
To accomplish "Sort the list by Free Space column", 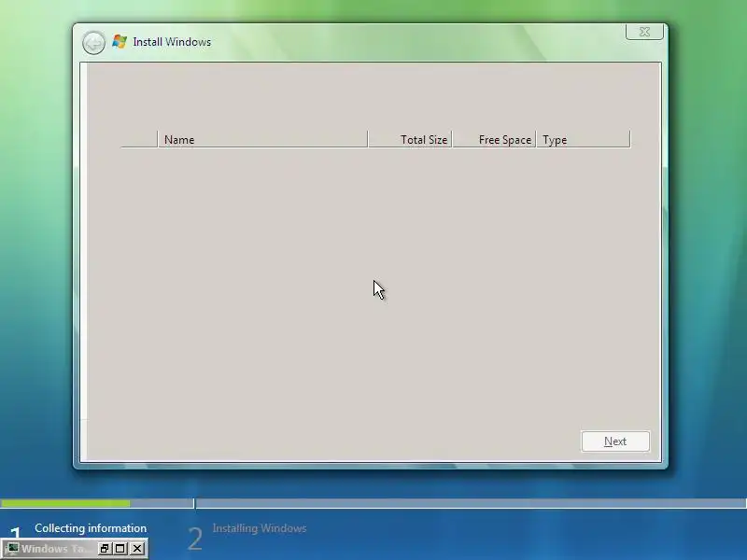I will pos(494,139).
